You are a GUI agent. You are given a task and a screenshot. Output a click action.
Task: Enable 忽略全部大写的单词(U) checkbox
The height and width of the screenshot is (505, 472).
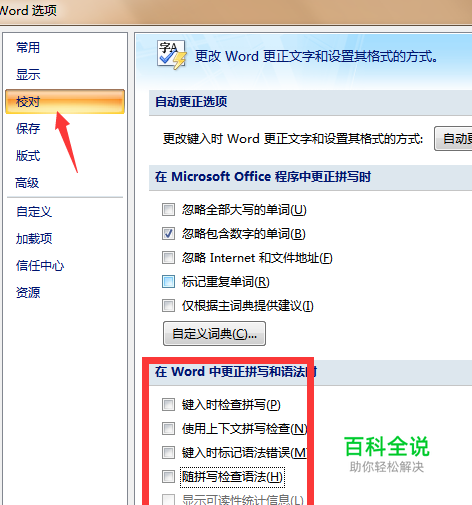click(168, 210)
